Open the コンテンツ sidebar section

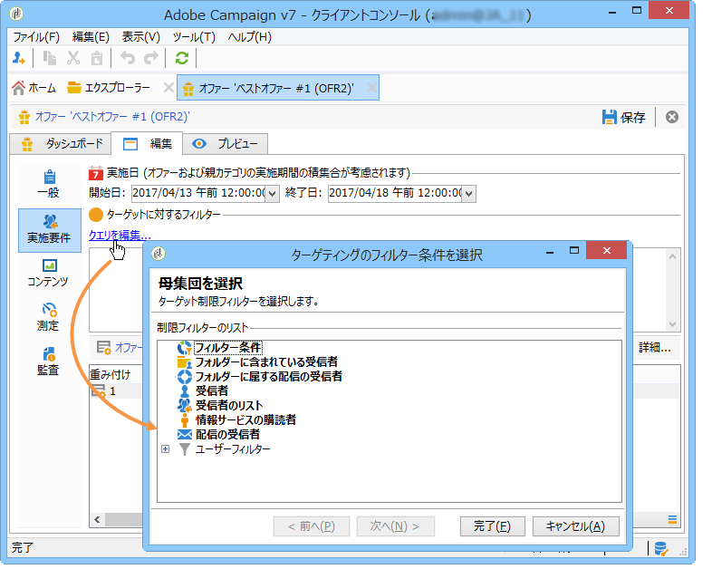(48, 274)
